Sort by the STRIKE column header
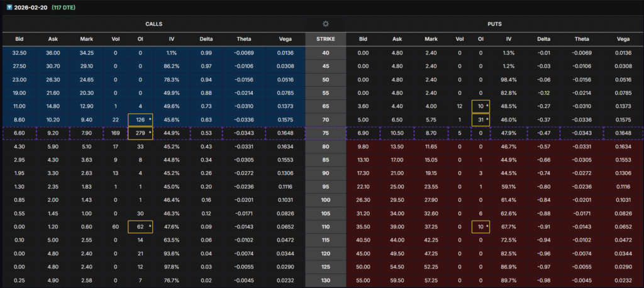This screenshot has height=288, width=644. [x=325, y=39]
